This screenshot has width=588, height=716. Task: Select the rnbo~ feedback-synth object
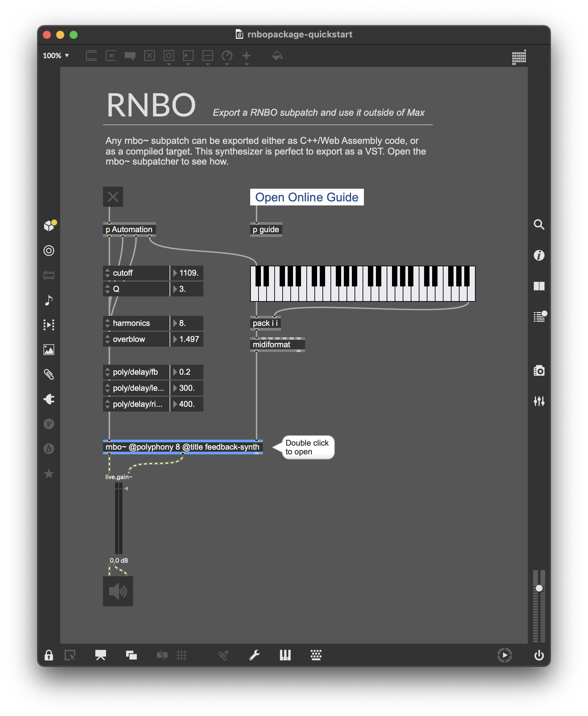pos(183,447)
